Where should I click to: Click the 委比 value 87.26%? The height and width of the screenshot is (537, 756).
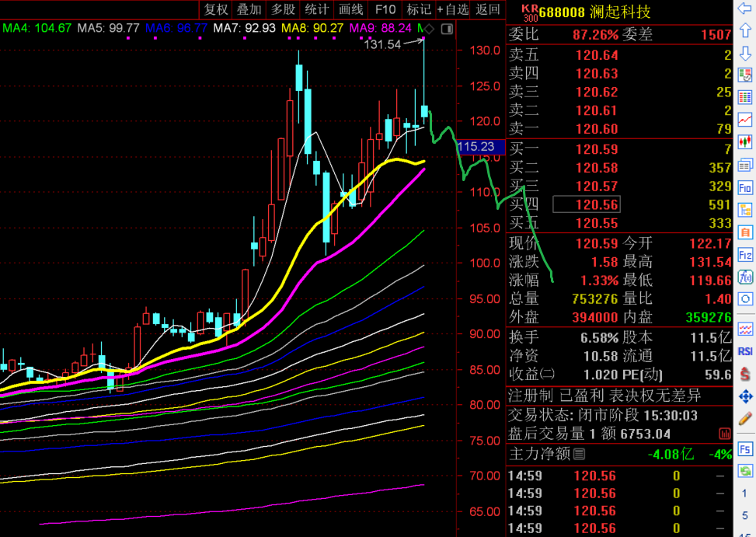pos(595,35)
